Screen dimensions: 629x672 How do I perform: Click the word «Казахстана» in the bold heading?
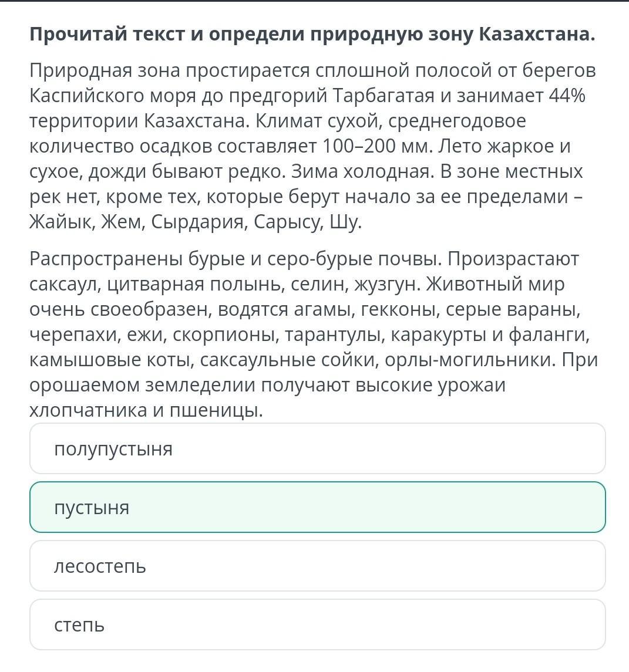(x=537, y=34)
